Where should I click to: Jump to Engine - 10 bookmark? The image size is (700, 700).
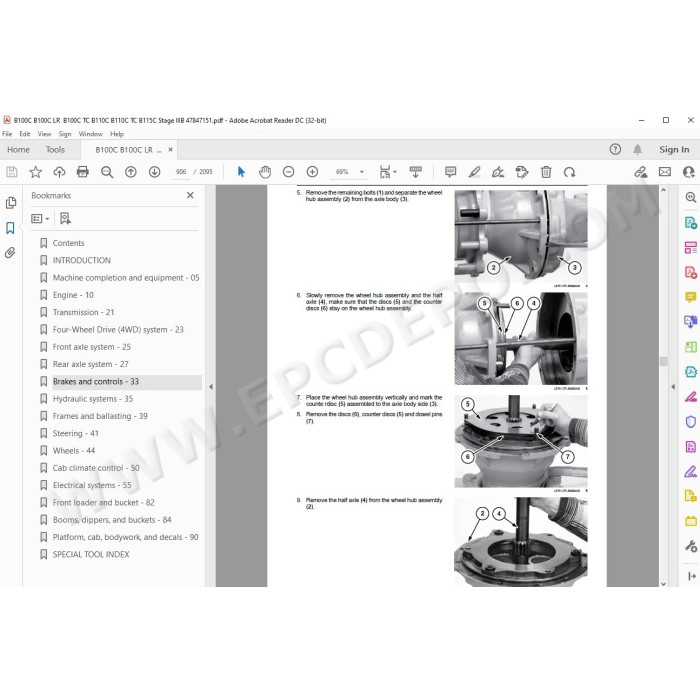click(x=73, y=295)
